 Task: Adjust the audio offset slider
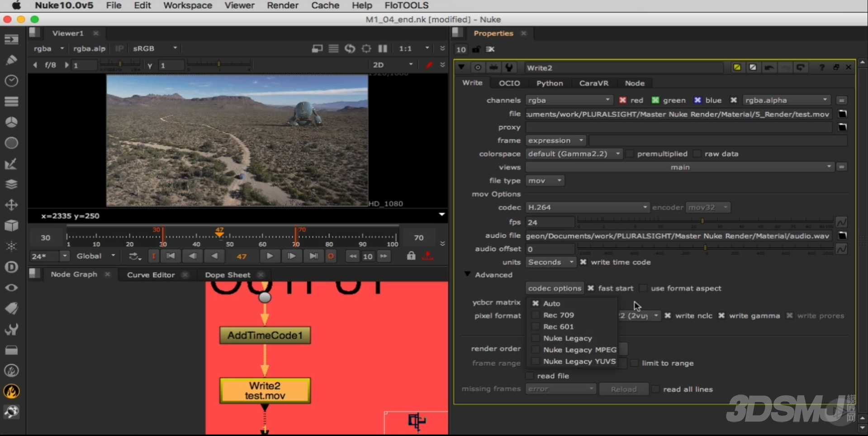point(705,248)
